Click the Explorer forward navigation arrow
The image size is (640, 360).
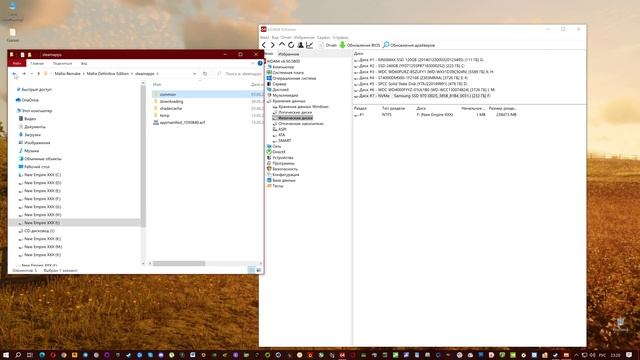[x=24, y=74]
